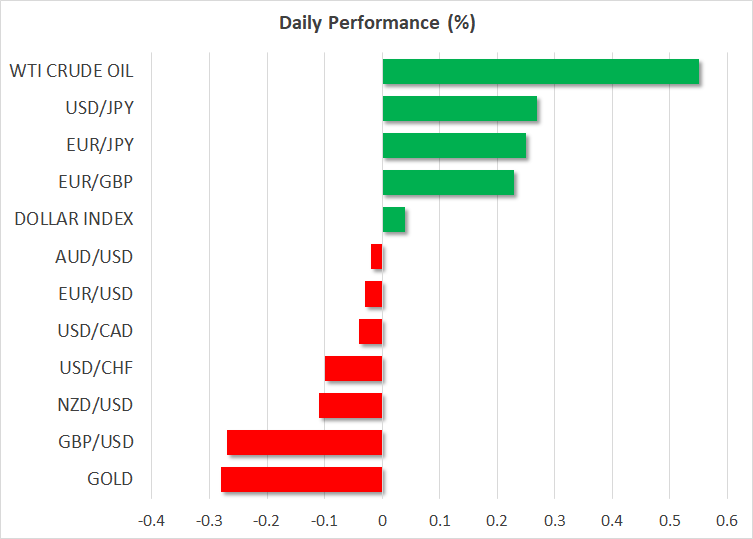Click the Dollar Index small green bar
This screenshot has width=753, height=539.
[394, 219]
